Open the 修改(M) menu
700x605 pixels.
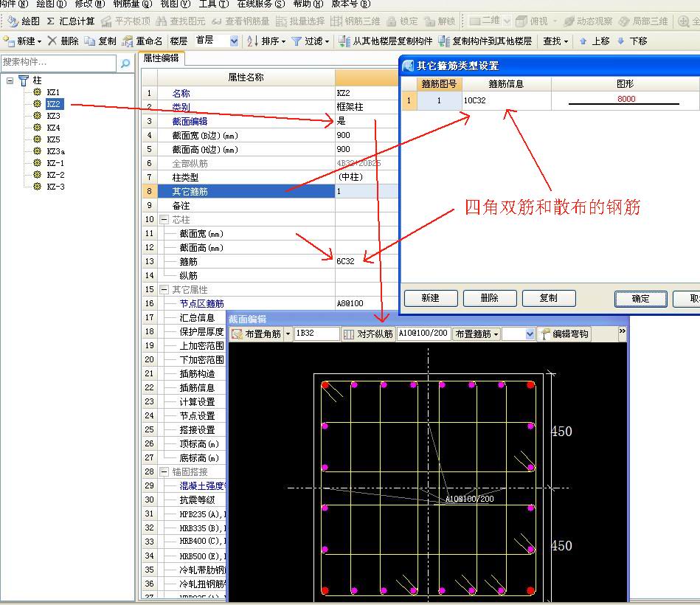point(90,4)
